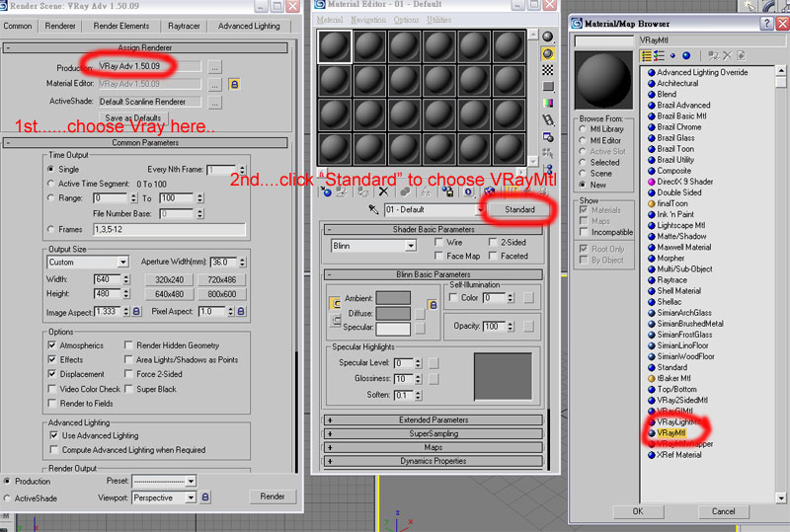Switch to the Advanced Lighting tab

pos(249,26)
